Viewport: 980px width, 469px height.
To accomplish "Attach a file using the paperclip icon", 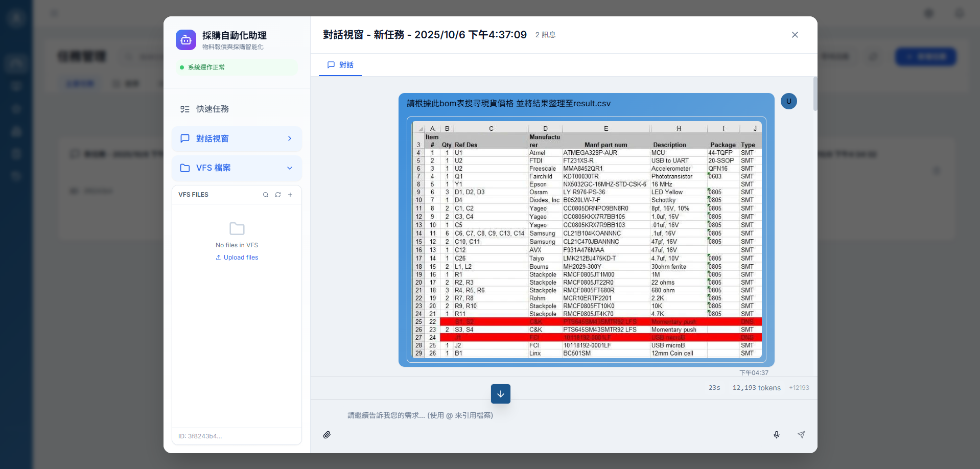I will pyautogui.click(x=327, y=435).
